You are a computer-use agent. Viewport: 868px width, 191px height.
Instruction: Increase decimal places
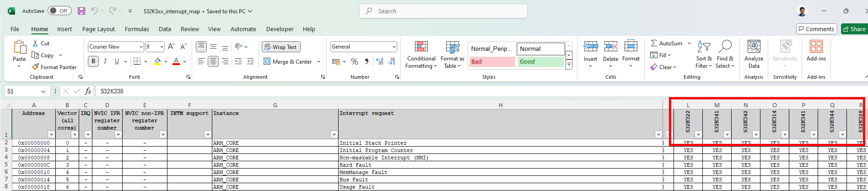coord(380,61)
